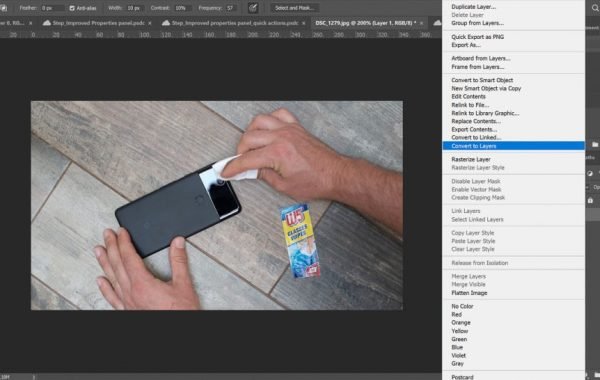Click the search magnifier icon at top right
The width and height of the screenshot is (600, 380).
click(595, 8)
